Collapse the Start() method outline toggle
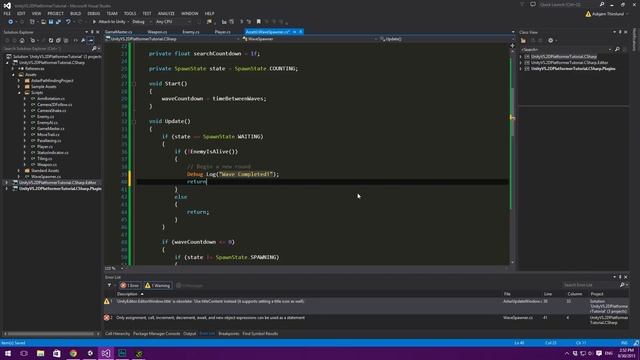Image resolution: width=640 pixels, height=360 pixels. point(134,84)
